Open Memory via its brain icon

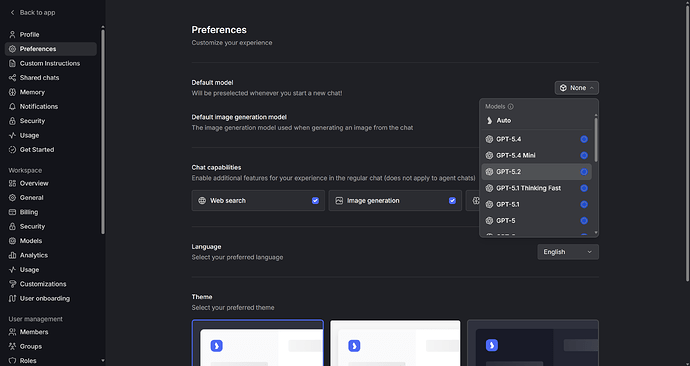point(12,92)
